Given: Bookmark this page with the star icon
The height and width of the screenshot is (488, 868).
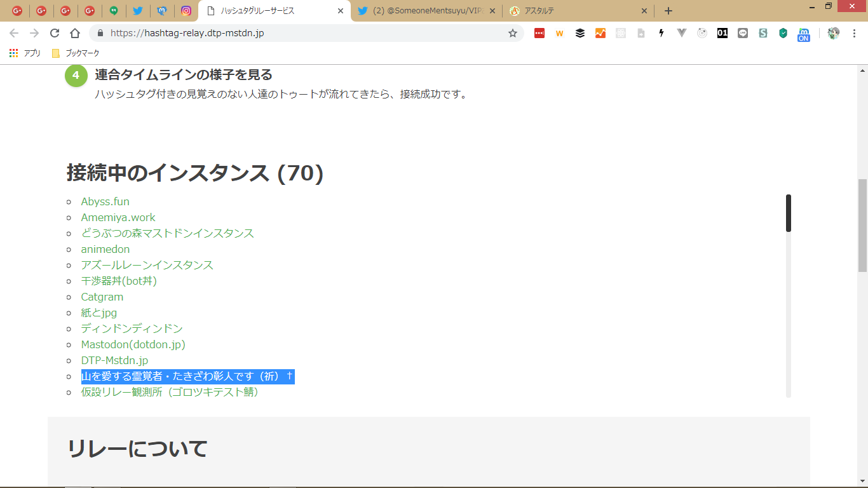Looking at the screenshot, I should 513,33.
